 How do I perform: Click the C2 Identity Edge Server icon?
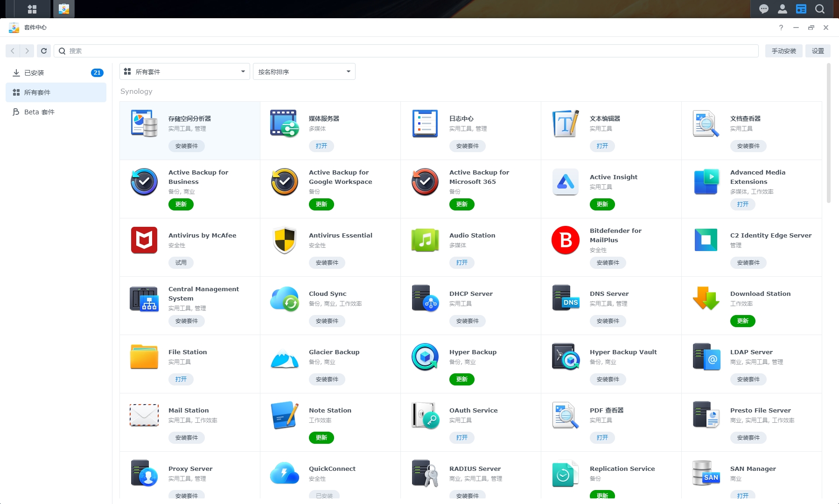(x=706, y=240)
